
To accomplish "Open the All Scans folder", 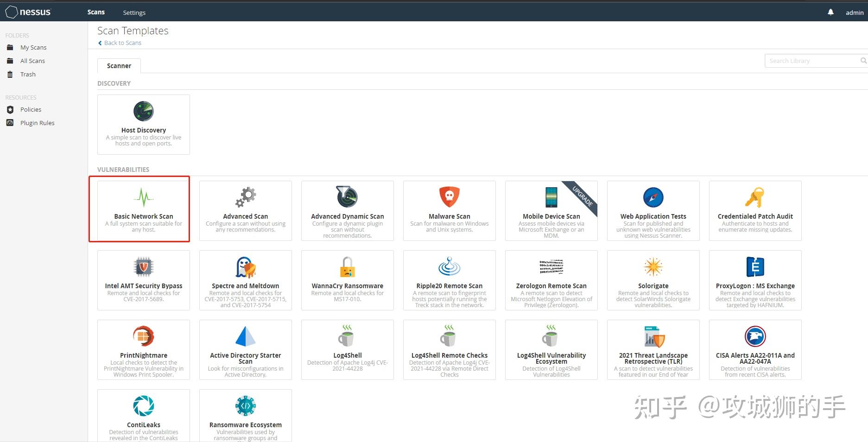I will (x=32, y=61).
